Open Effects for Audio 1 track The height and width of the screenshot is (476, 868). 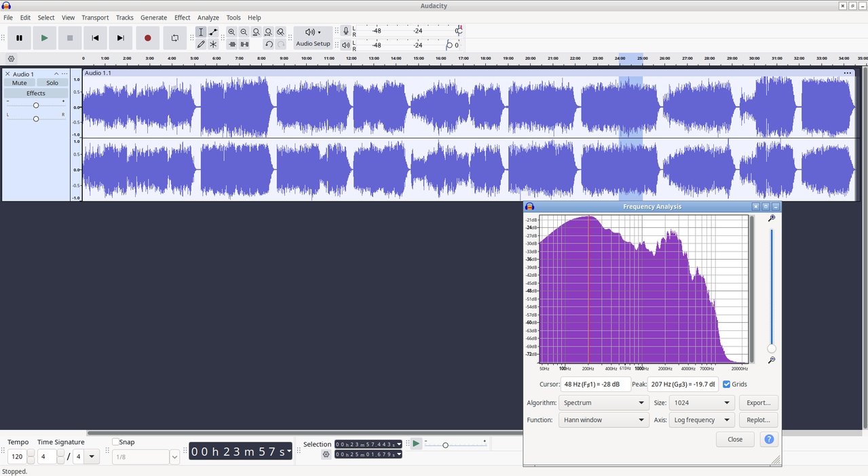click(36, 93)
